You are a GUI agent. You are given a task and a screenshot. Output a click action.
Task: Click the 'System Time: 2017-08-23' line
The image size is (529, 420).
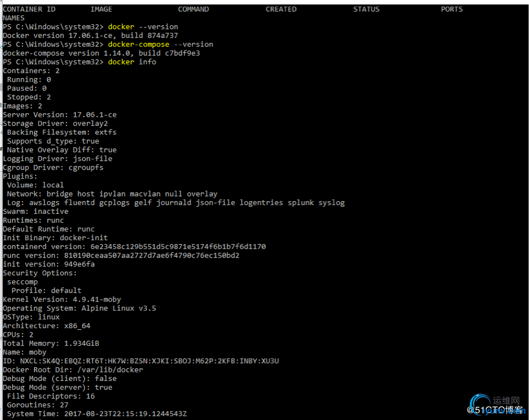pyautogui.click(x=97, y=413)
